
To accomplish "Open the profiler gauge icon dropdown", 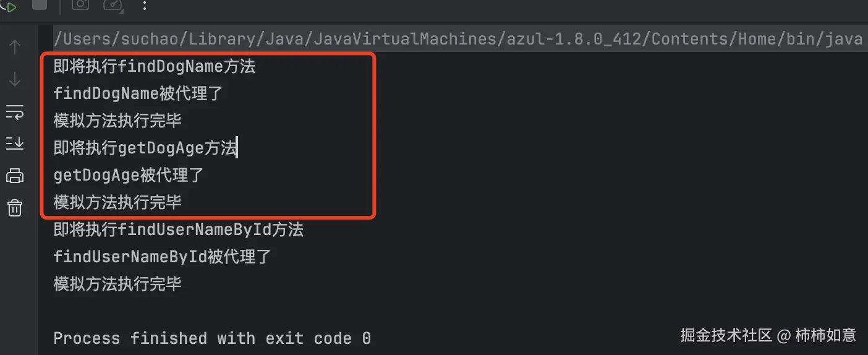I will coord(113,5).
